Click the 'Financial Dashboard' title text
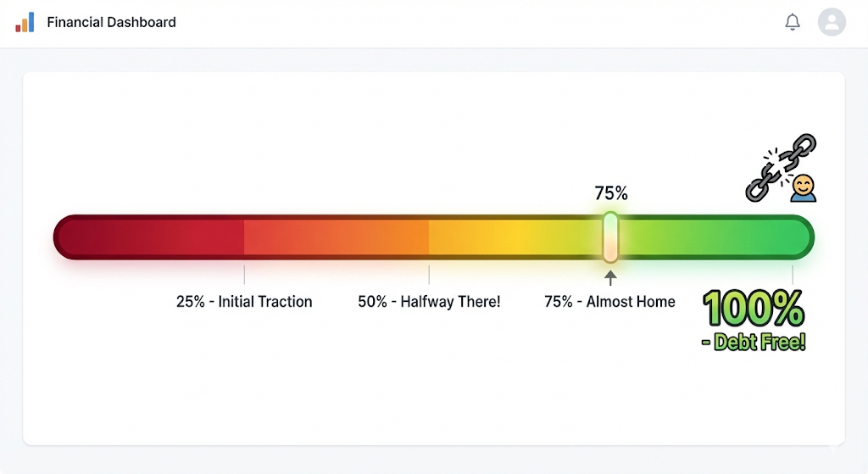The height and width of the screenshot is (474, 868). 111,22
